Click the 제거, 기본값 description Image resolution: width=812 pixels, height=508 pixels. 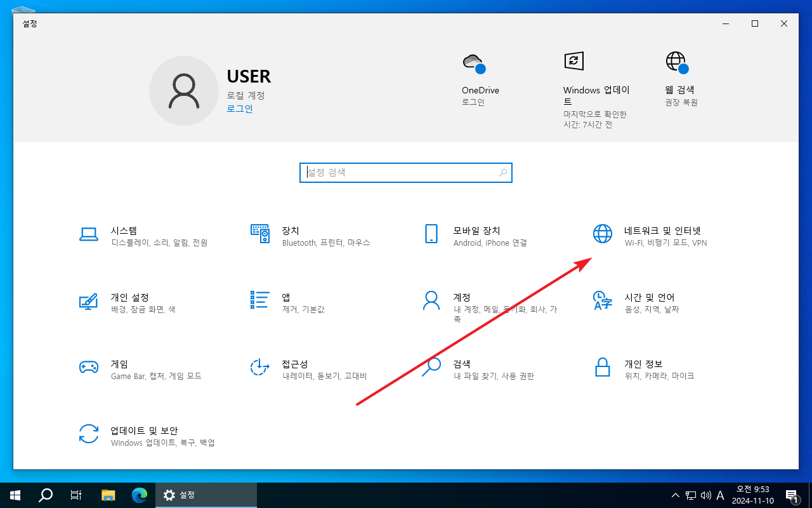point(303,309)
